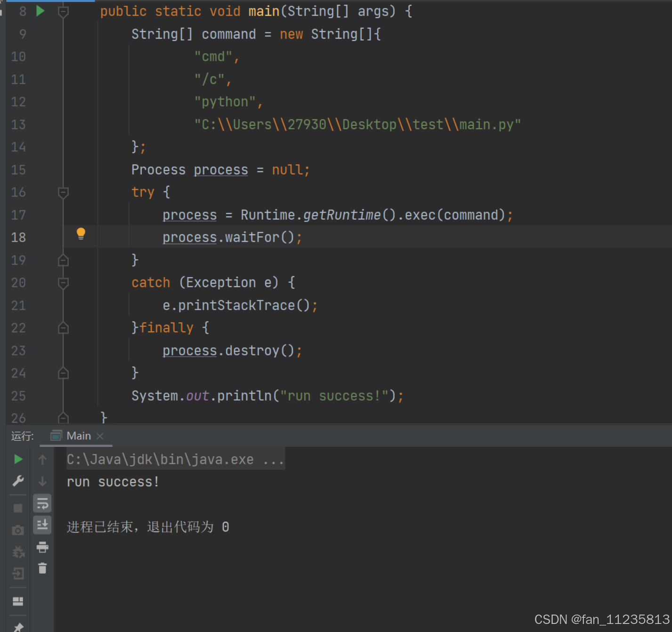Image resolution: width=672 pixels, height=632 pixels.
Task: Run main method from editor gutter arrow
Action: 40,11
